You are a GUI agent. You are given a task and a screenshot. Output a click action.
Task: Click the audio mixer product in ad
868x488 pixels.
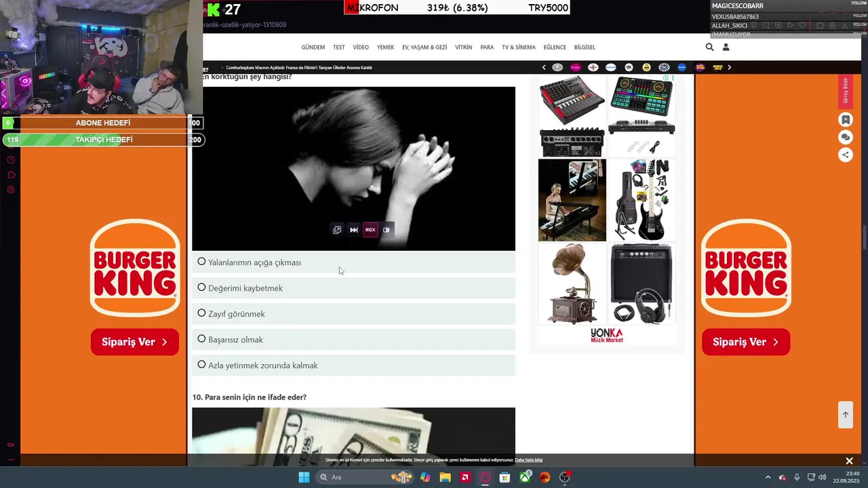pos(572,116)
